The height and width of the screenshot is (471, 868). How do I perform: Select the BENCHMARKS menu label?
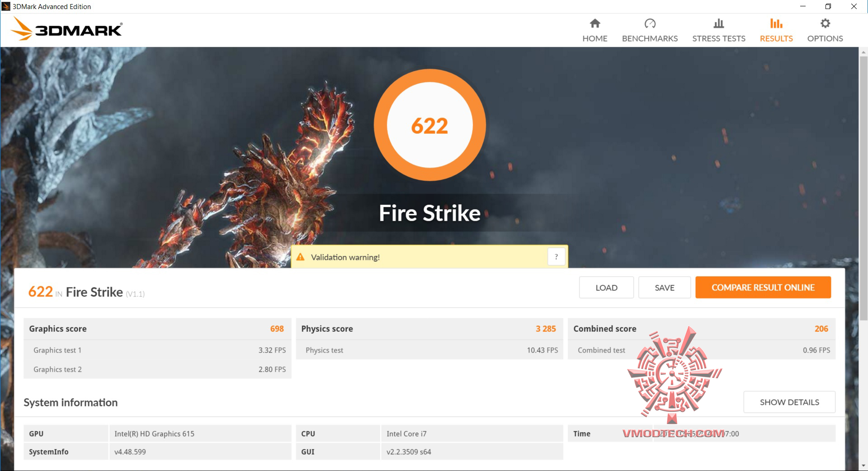point(650,38)
